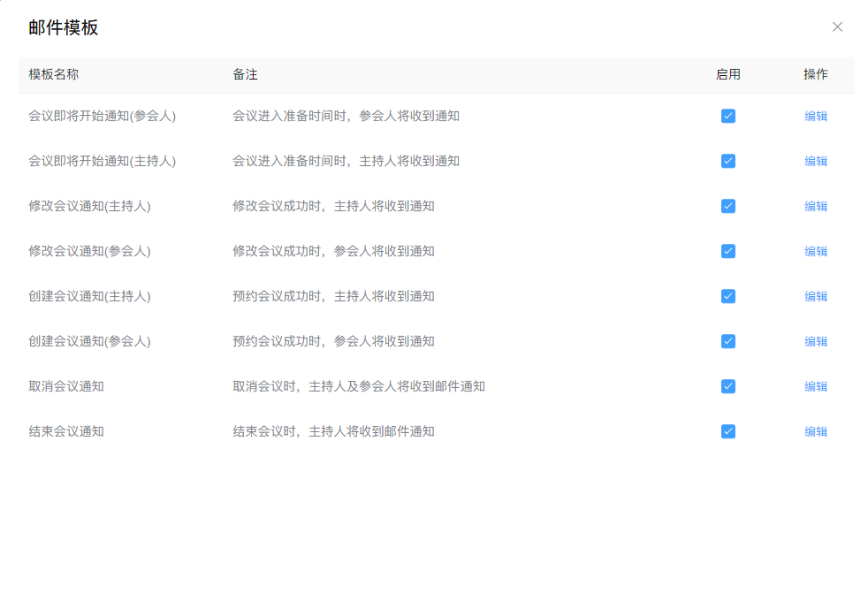This screenshot has width=868, height=593.
Task: Open 编辑 for 修改会议通知(主持人)
Action: click(815, 206)
